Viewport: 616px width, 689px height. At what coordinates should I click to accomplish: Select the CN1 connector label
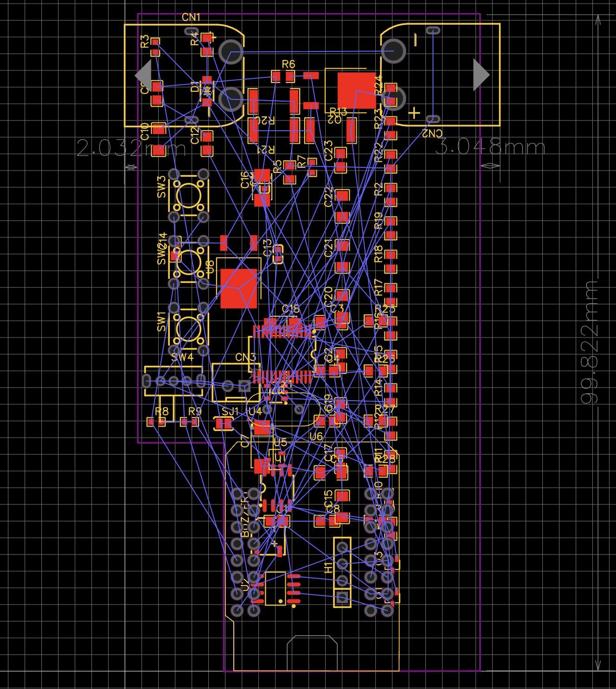coord(191,18)
